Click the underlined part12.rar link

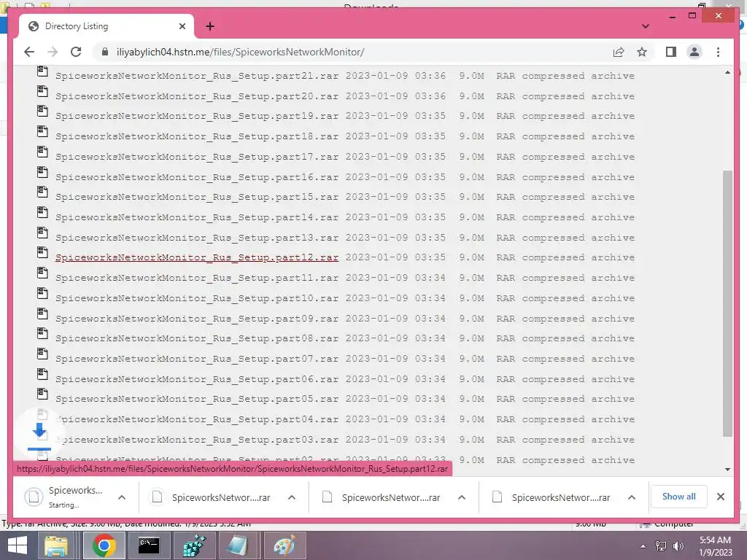[197, 257]
